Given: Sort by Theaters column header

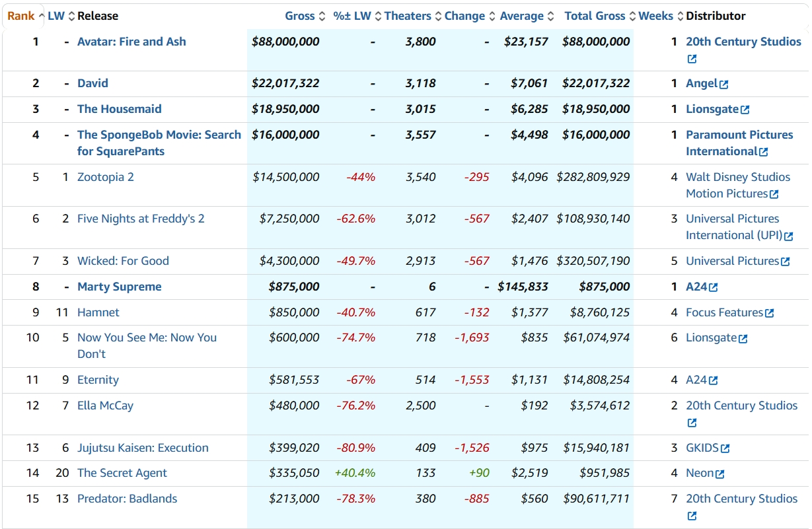Looking at the screenshot, I should coord(408,16).
